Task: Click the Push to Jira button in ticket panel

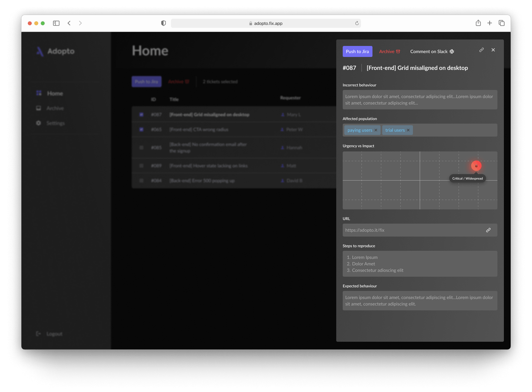Action: (357, 52)
